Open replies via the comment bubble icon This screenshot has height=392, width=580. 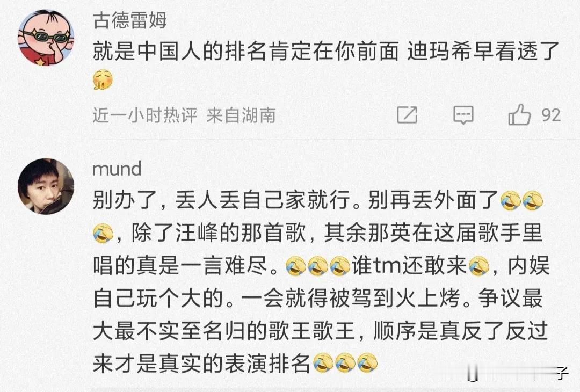pos(463,115)
